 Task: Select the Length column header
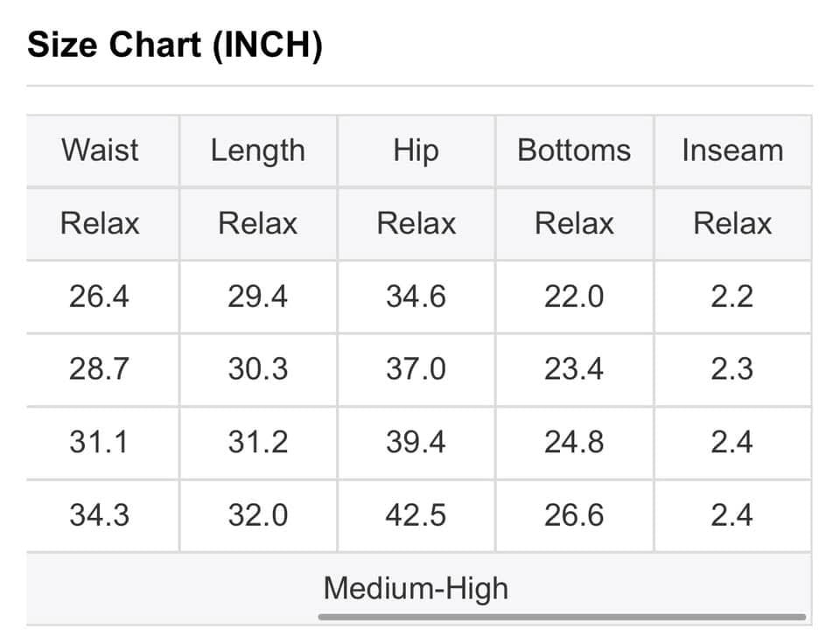[x=257, y=150]
